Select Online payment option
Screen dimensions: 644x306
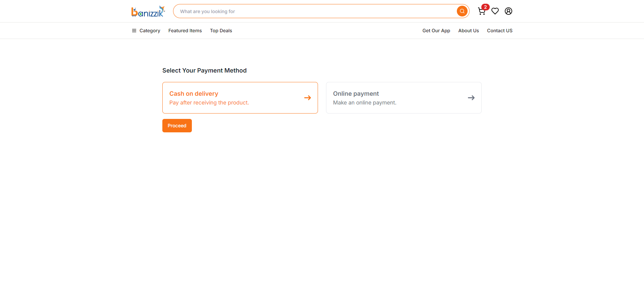point(404,98)
